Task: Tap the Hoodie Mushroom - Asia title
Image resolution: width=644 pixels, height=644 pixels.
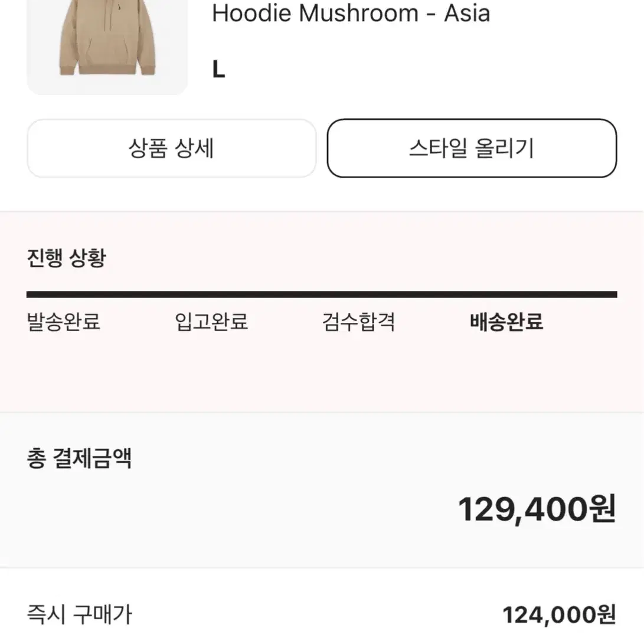Action: coord(351,13)
